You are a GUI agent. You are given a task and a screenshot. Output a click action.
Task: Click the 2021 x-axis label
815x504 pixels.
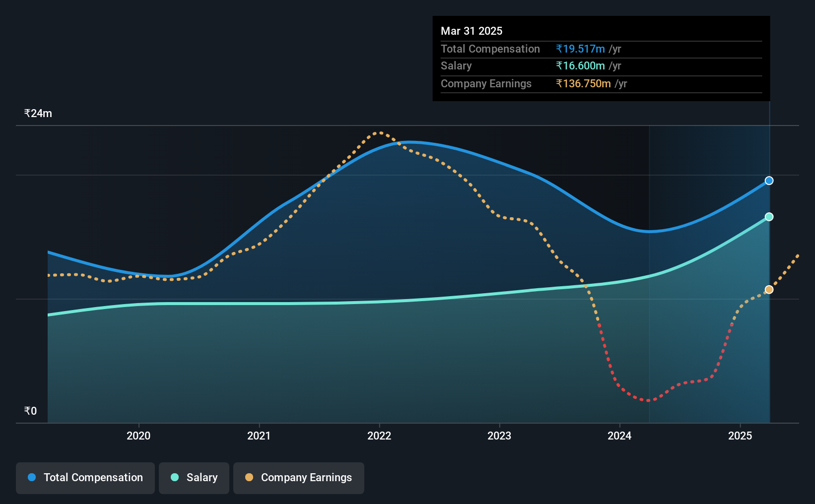(259, 436)
